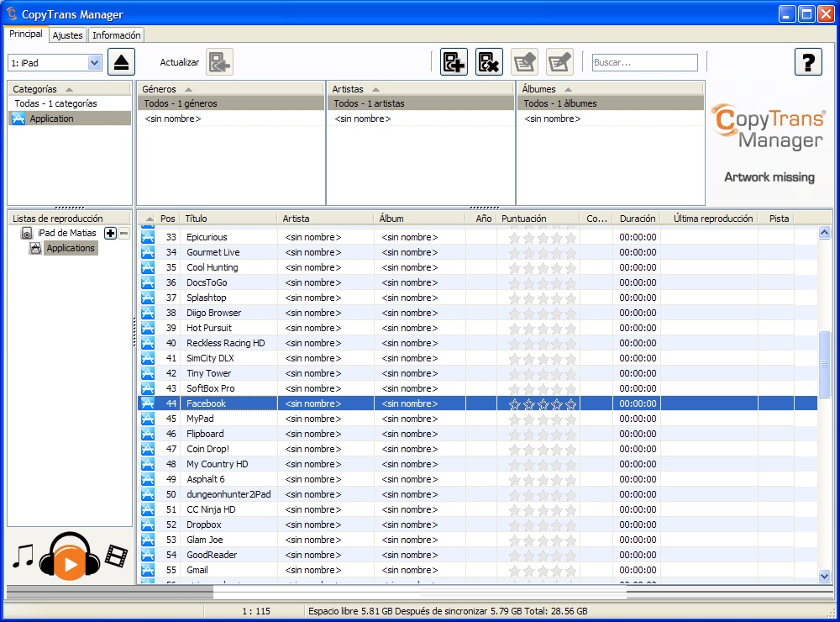The image size is (840, 622).
Task: Select the dungeonhunter2iPad row
Action: [478, 494]
